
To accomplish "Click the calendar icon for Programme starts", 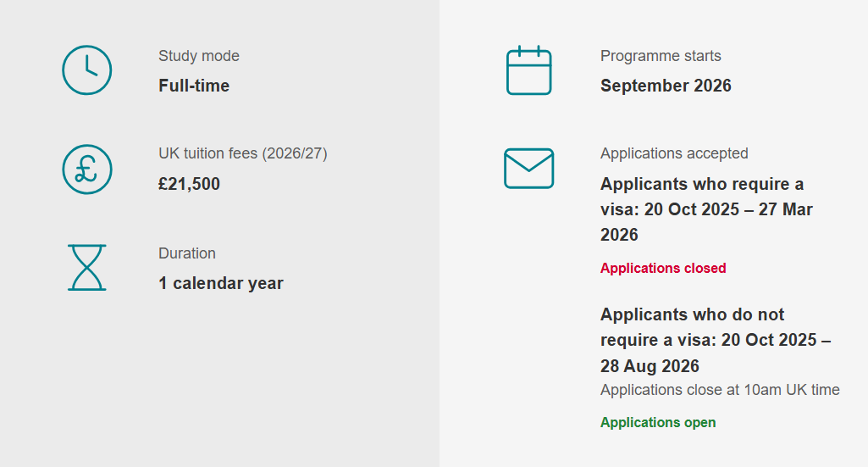I will 528,70.
